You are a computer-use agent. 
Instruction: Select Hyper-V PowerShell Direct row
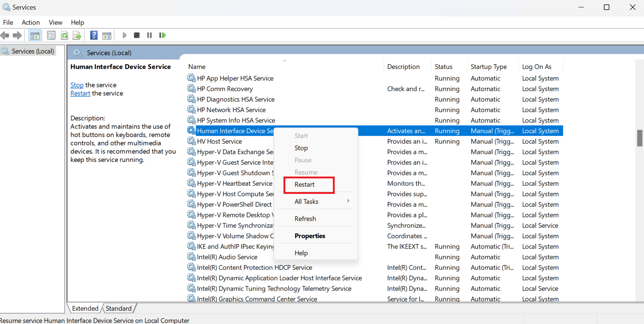pyautogui.click(x=375, y=205)
